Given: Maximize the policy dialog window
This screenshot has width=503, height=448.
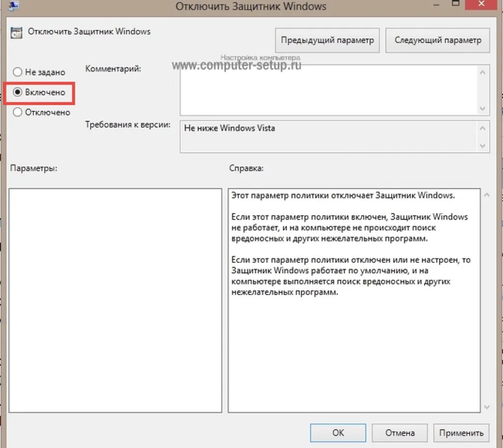Looking at the screenshot, I should click(x=455, y=3).
